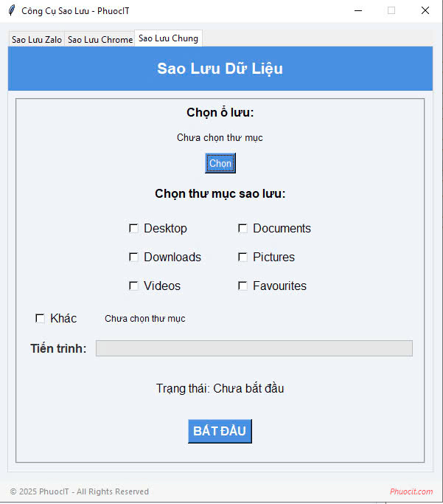The image size is (443, 504).
Task: Click the feather app icon in title bar
Action: click(x=11, y=10)
